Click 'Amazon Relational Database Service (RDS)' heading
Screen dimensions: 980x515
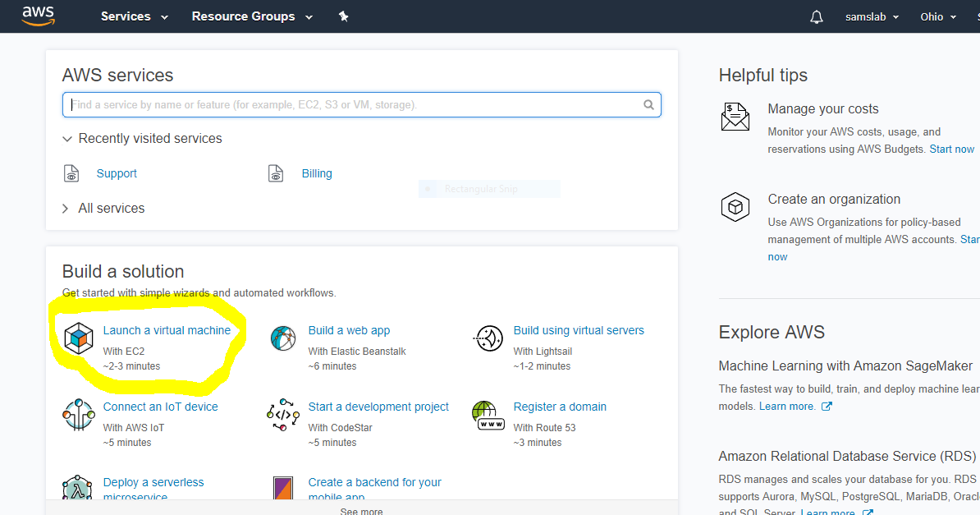[848, 456]
